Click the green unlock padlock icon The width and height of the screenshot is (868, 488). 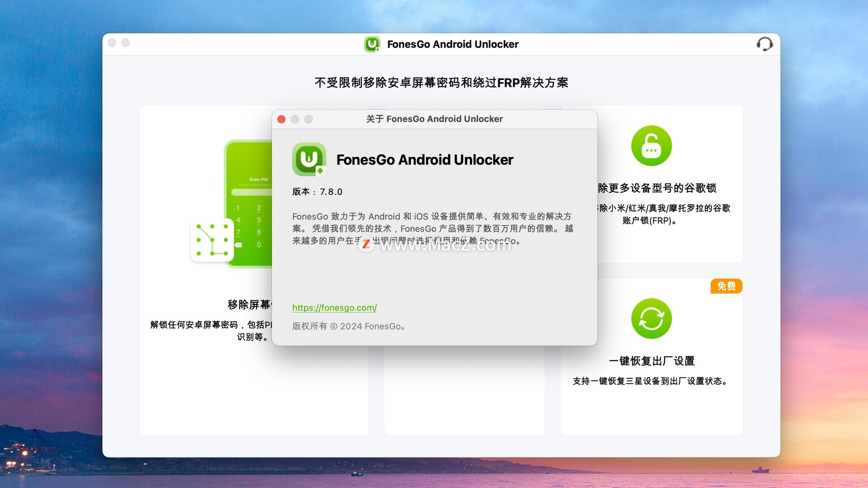[651, 145]
